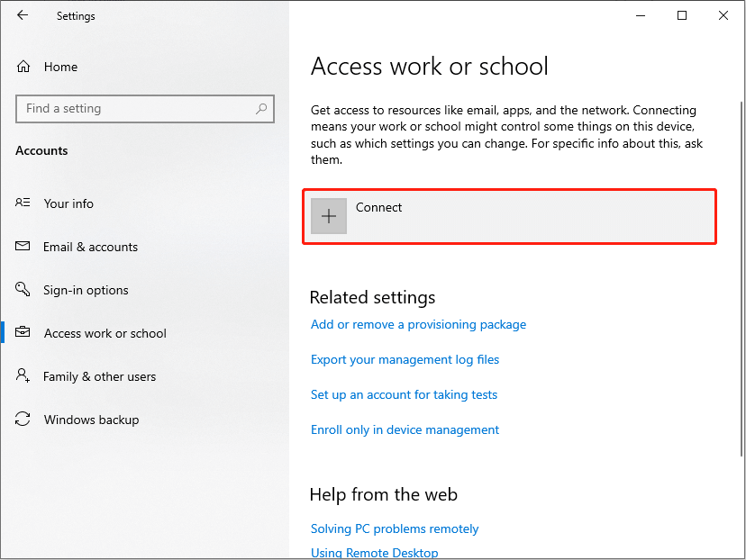Click inside the Find a setting search box
746x560 pixels.
pos(135,108)
